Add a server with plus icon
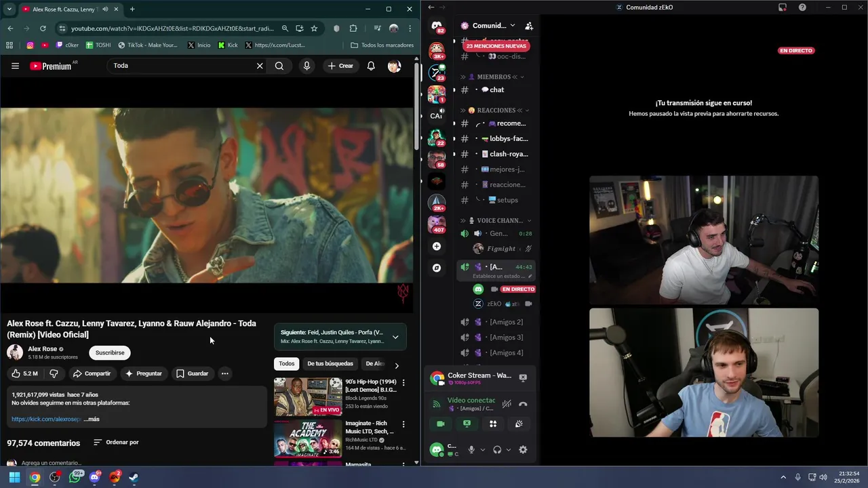Image resolution: width=868 pixels, height=488 pixels. pos(437,246)
